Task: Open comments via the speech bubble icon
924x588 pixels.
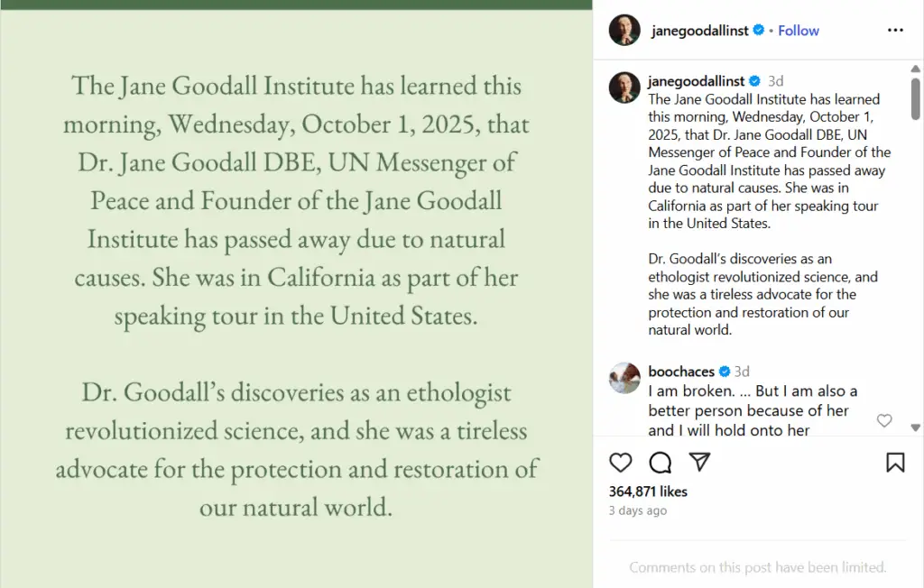Action: tap(661, 463)
